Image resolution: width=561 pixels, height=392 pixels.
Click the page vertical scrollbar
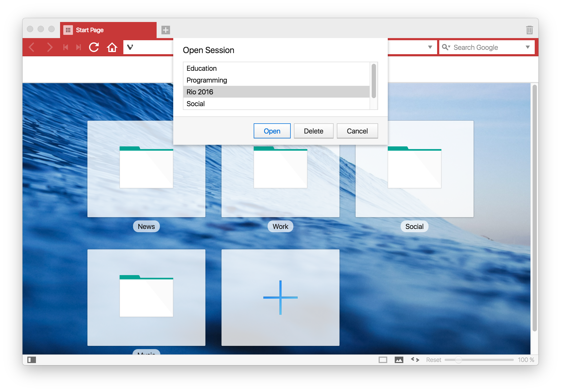(534, 208)
